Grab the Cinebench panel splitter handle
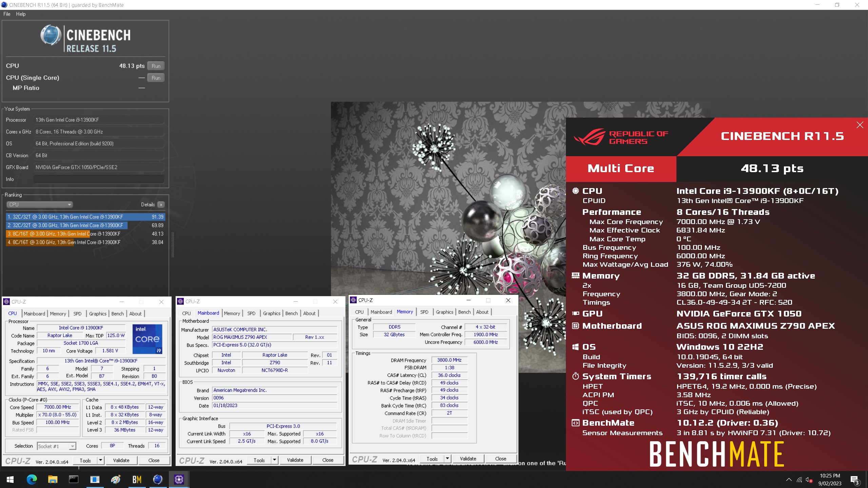 (173, 245)
